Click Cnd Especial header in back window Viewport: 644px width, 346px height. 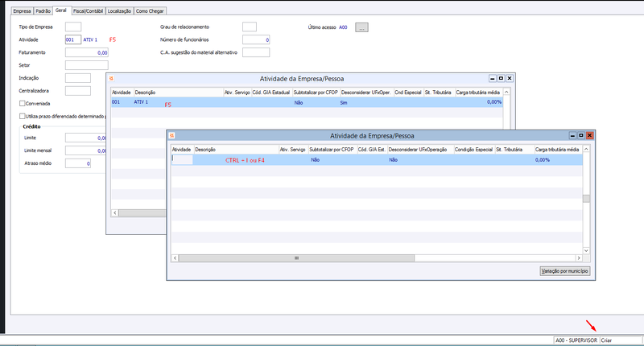(408, 93)
